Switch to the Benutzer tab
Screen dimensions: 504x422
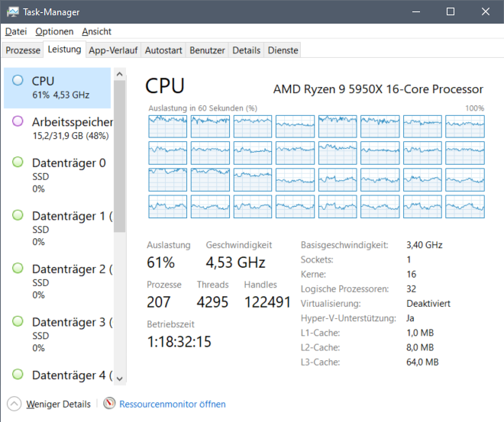207,50
